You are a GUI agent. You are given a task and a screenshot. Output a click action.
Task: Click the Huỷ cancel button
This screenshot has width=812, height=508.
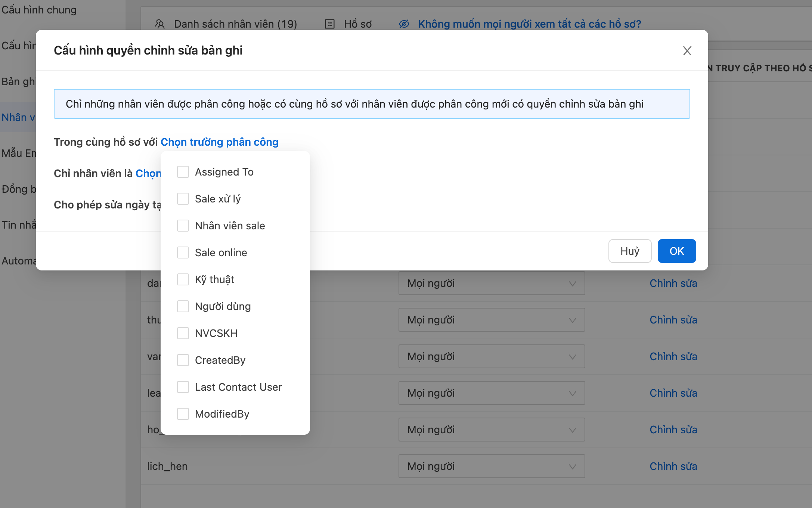[x=630, y=251]
